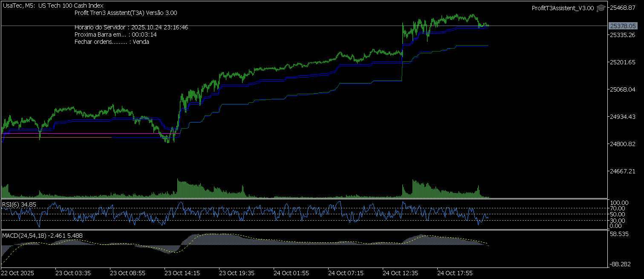This screenshot has width=644, height=279.
Task: Click the graduation cap expert advisor icon
Action: 601,8
